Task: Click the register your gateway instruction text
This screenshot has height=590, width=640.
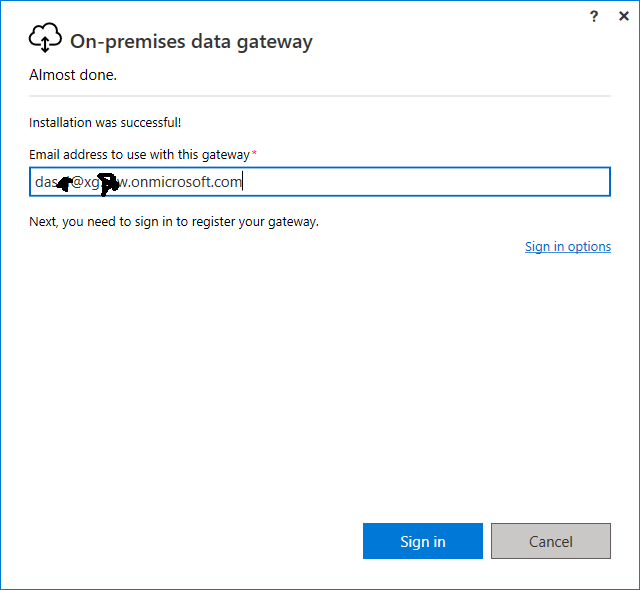Action: click(174, 222)
